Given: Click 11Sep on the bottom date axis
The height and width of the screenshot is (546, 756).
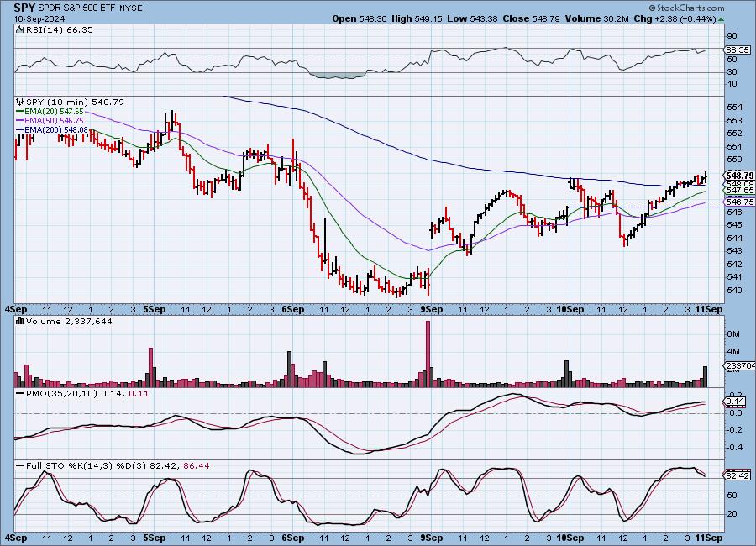Looking at the screenshot, I should pyautogui.click(x=709, y=538).
